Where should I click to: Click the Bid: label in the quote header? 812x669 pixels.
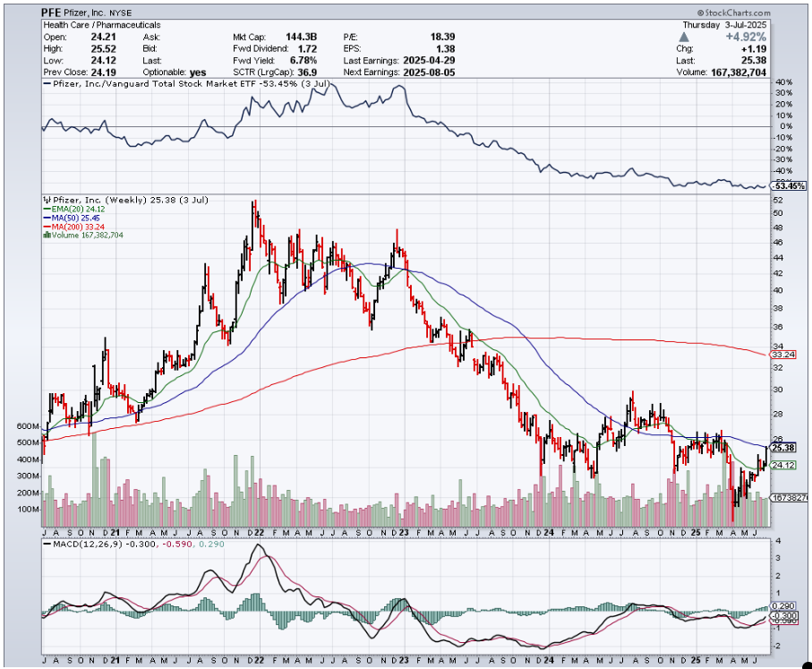[x=150, y=48]
